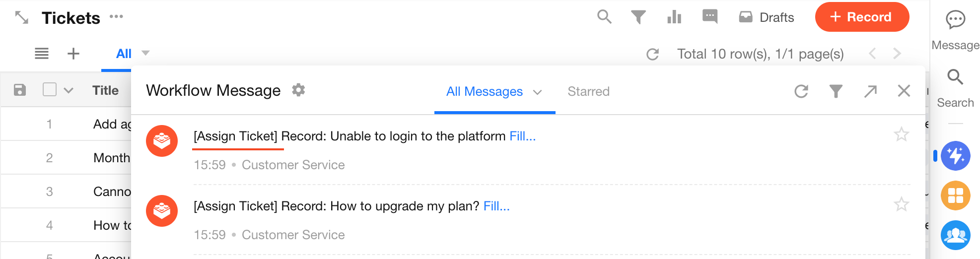The width and height of the screenshot is (980, 259).
Task: Open the Workflow Message settings gear
Action: 298,90
